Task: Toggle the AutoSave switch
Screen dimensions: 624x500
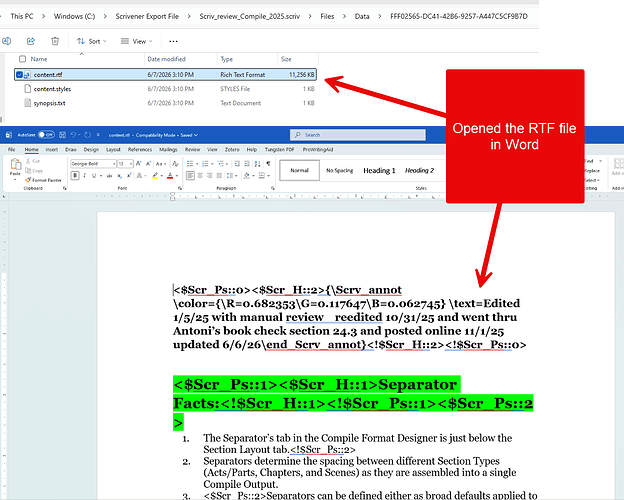Action: [46, 135]
